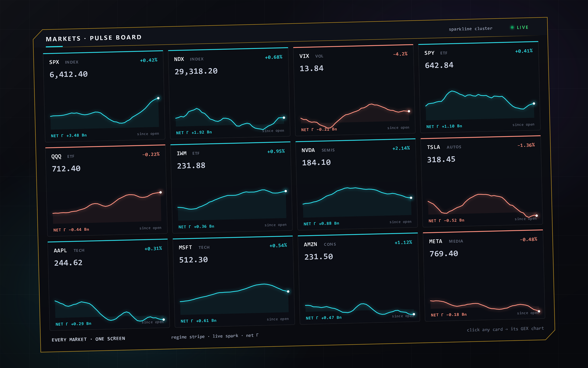Click the 'click any card → its GEX chart' hint
The height and width of the screenshot is (368, 588).
click(x=505, y=329)
